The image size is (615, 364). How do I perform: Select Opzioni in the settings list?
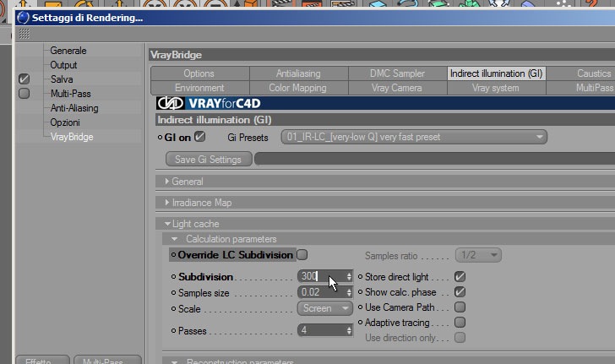(x=65, y=122)
